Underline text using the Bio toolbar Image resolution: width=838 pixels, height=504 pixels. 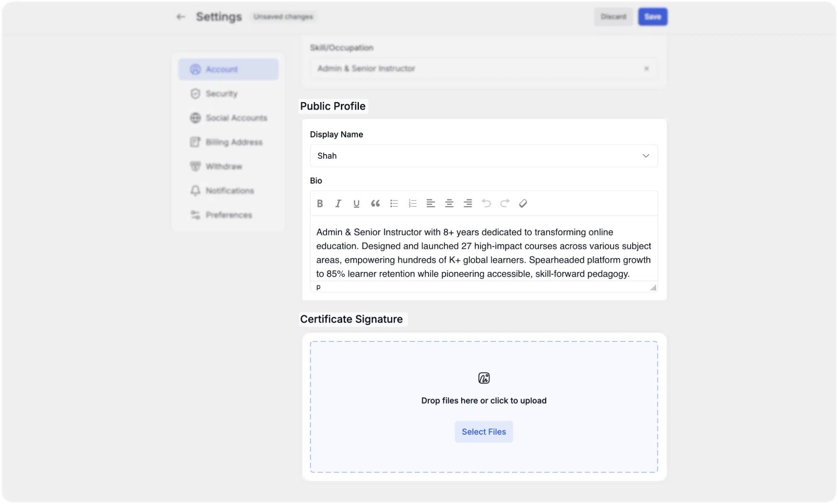coord(356,204)
